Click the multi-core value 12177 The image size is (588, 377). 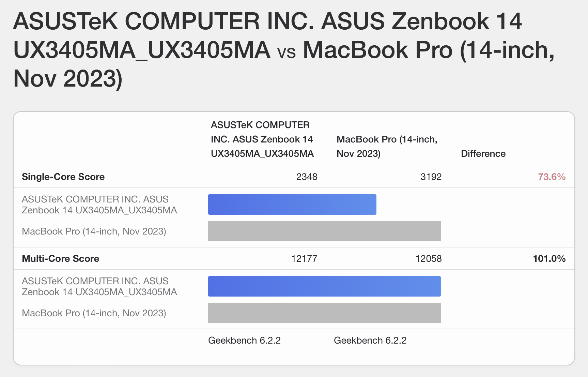[304, 259]
